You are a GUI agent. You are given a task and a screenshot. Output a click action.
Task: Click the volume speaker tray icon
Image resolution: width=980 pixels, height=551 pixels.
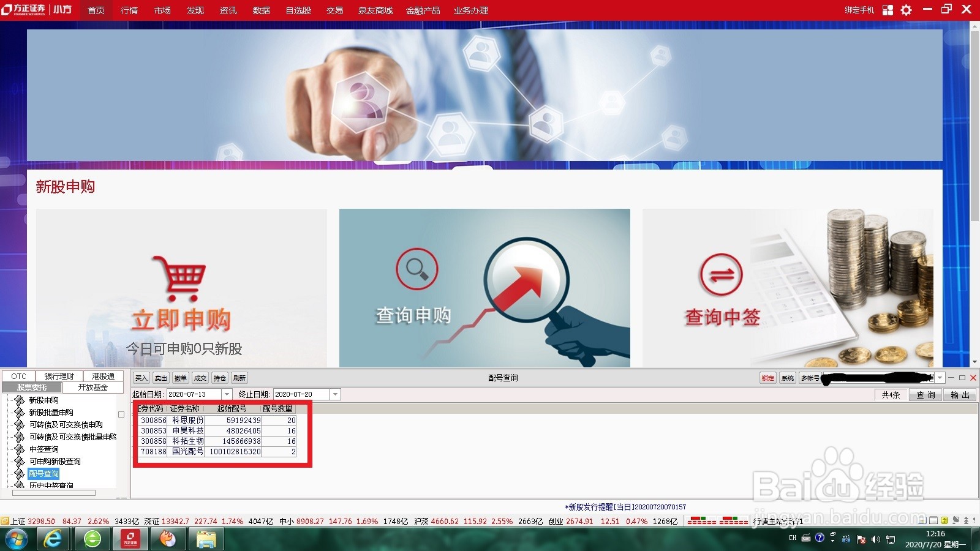click(876, 539)
